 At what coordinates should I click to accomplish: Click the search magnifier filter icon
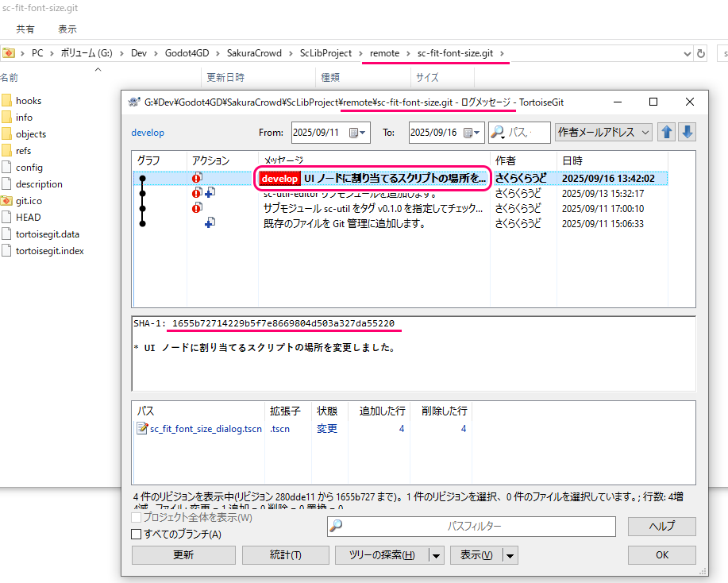coord(499,132)
